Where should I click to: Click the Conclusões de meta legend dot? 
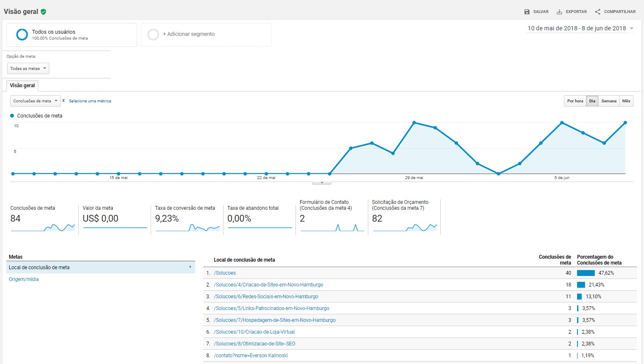(x=12, y=115)
